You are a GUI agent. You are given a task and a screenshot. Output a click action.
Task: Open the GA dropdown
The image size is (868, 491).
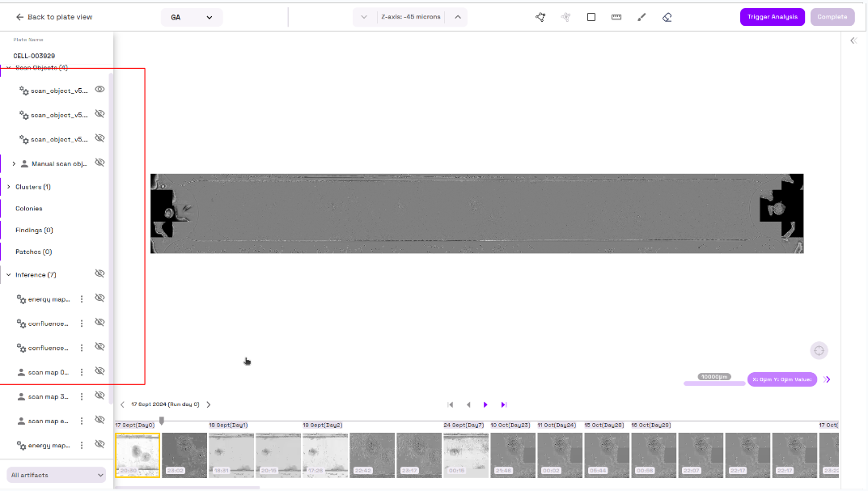coord(192,17)
